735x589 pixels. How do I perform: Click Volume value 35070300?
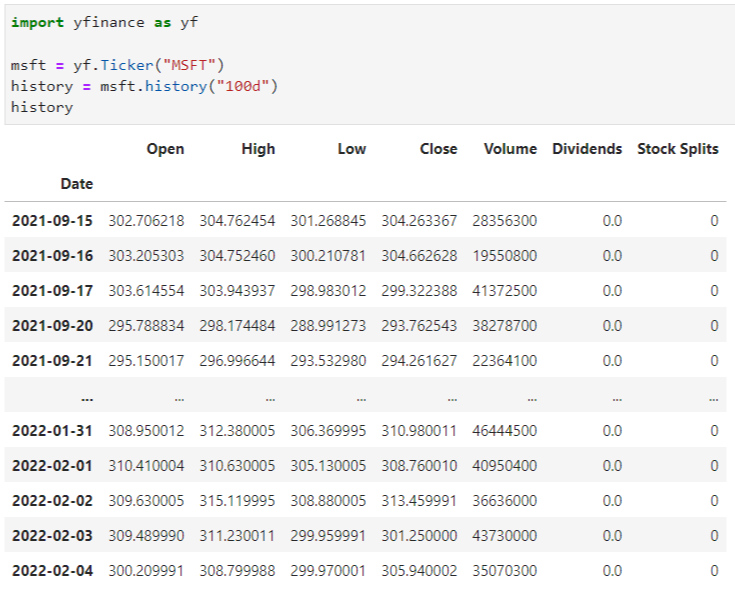point(504,571)
